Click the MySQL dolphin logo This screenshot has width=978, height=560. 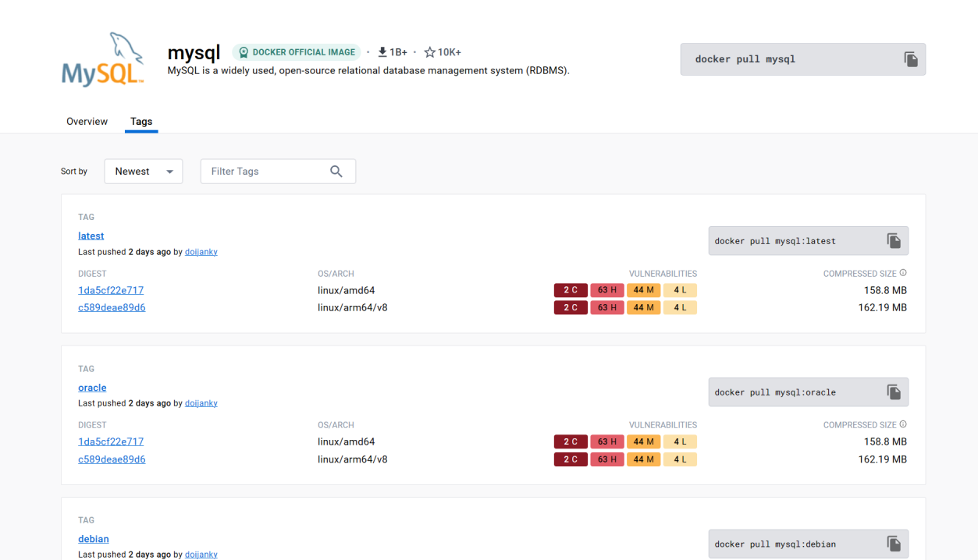pyautogui.click(x=103, y=59)
